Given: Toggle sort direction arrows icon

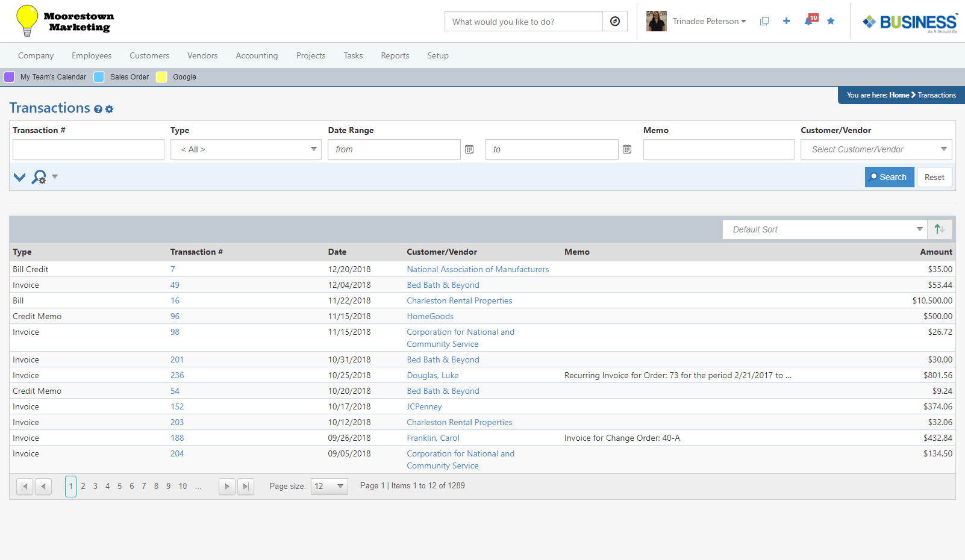Looking at the screenshot, I should (940, 229).
